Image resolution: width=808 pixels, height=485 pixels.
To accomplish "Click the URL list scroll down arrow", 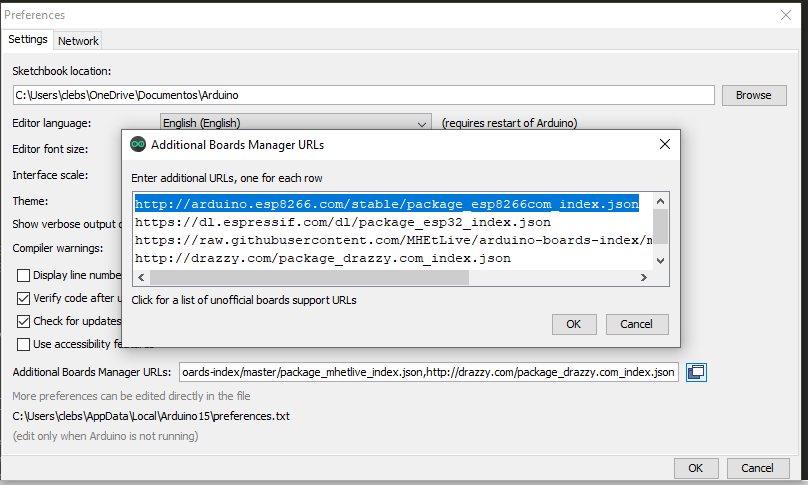I will tap(661, 261).
